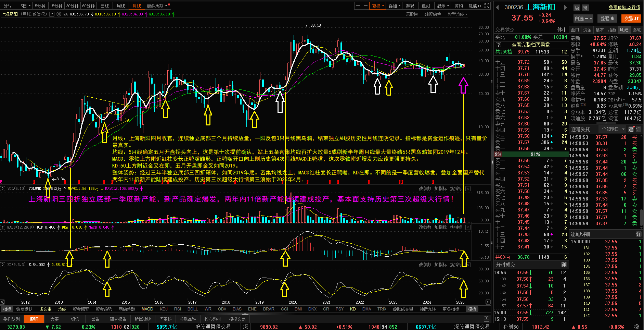Image resolution: width=644 pixels, height=330 pixels.
Task: Toggle the MACD indicator tab
Action: point(147,309)
